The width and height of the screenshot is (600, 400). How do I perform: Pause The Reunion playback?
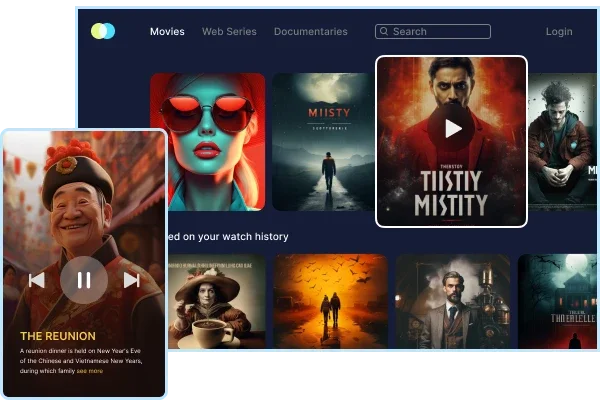84,280
